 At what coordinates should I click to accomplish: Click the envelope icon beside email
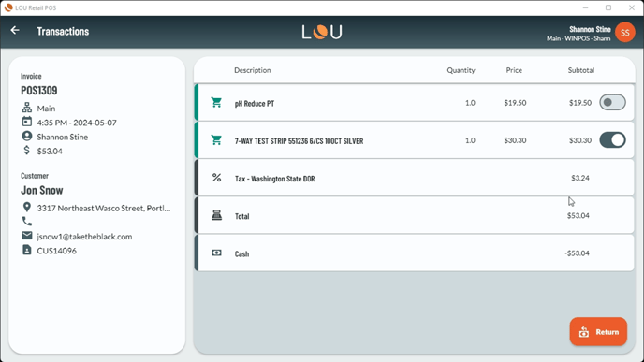pos(27,236)
